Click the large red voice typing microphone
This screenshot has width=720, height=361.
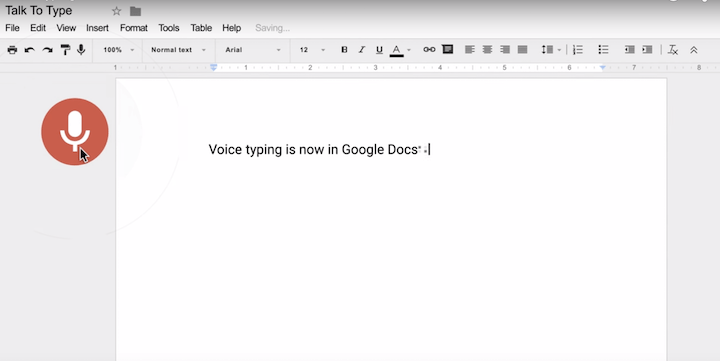click(x=75, y=132)
